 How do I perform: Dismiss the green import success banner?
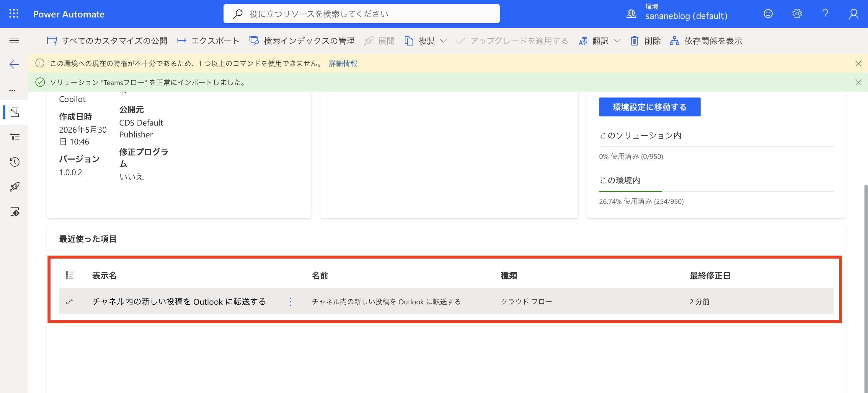click(858, 82)
